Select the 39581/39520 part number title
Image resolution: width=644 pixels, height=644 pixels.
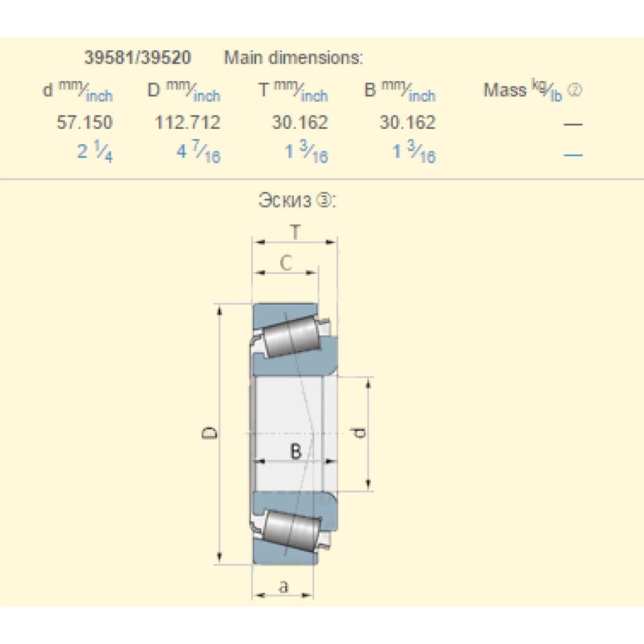point(137,58)
